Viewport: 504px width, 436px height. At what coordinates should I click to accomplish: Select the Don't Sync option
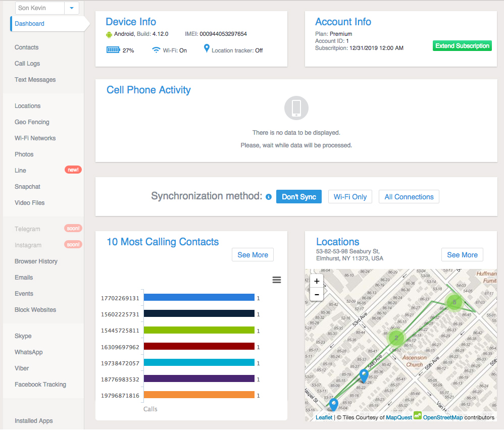pyautogui.click(x=299, y=197)
